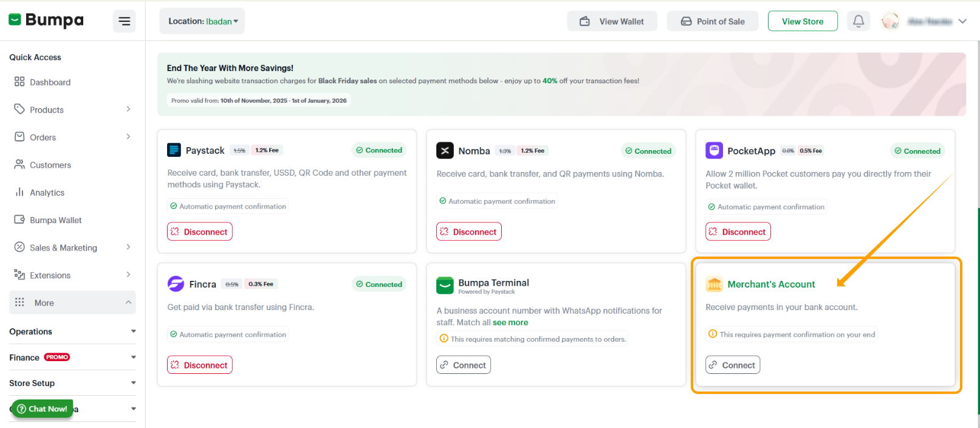
Task: Click Paystack Connected status badge
Action: coord(379,150)
